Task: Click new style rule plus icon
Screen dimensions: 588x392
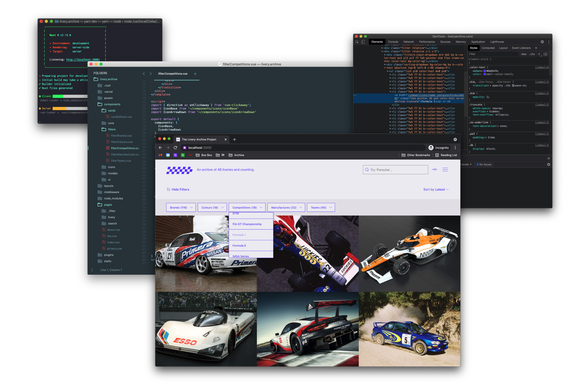Action: [x=539, y=54]
